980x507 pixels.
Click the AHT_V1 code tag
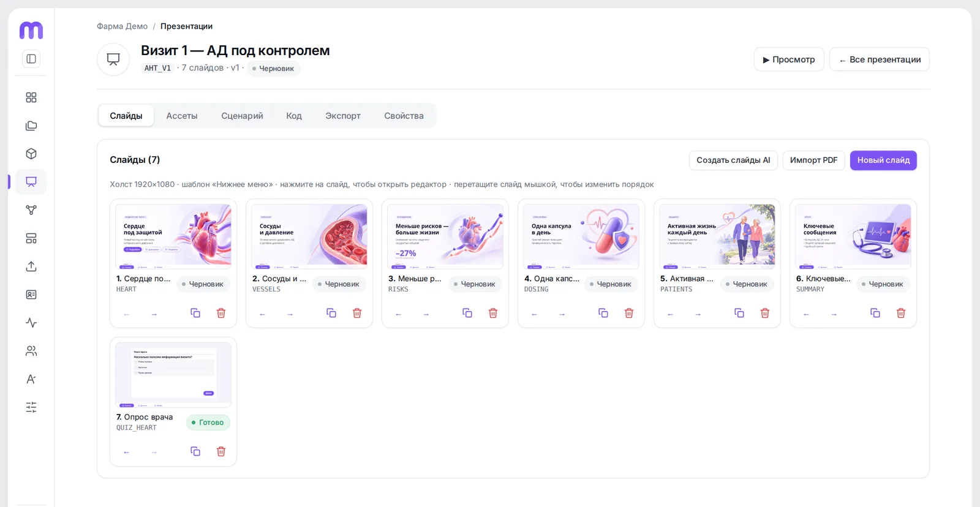(157, 68)
